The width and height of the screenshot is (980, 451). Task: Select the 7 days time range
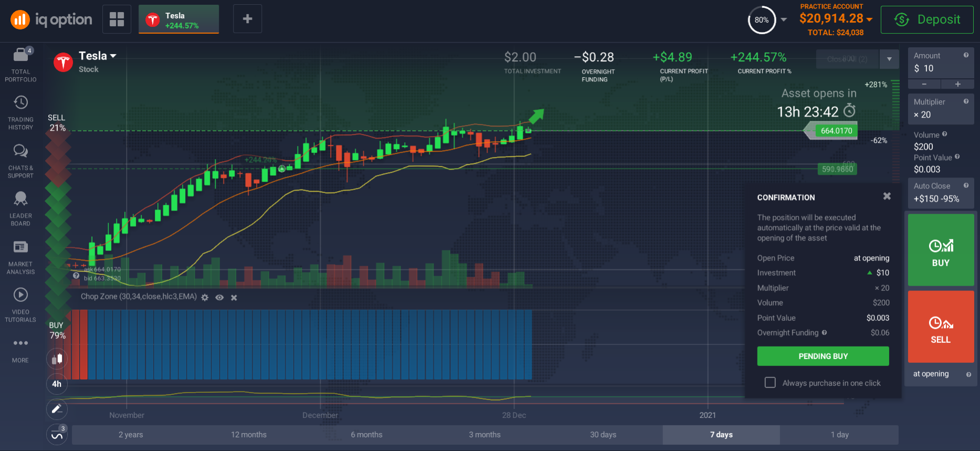click(721, 435)
